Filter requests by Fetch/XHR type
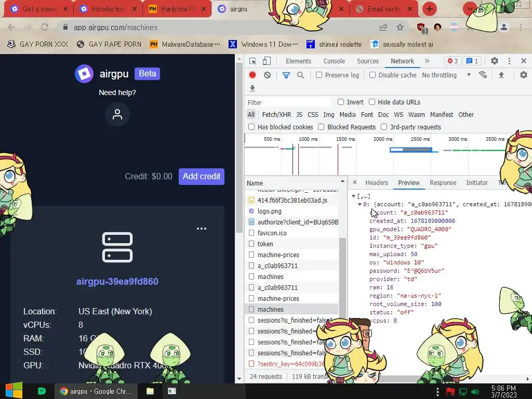 (276, 115)
